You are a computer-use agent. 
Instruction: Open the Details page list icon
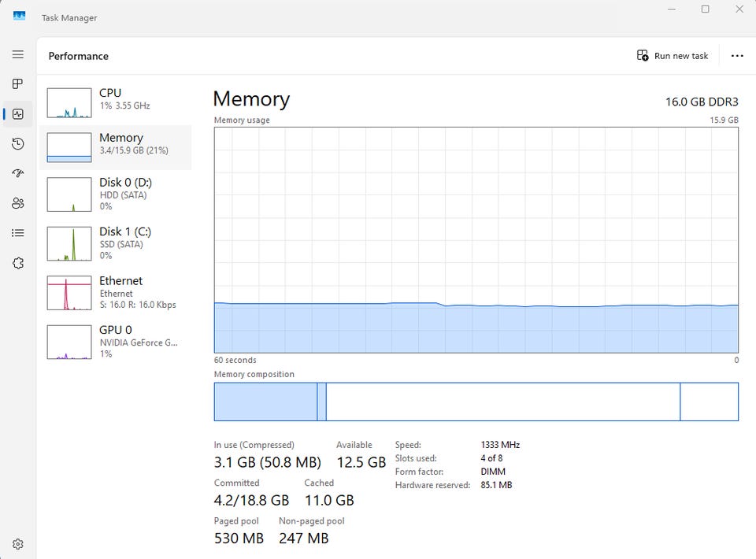(18, 233)
